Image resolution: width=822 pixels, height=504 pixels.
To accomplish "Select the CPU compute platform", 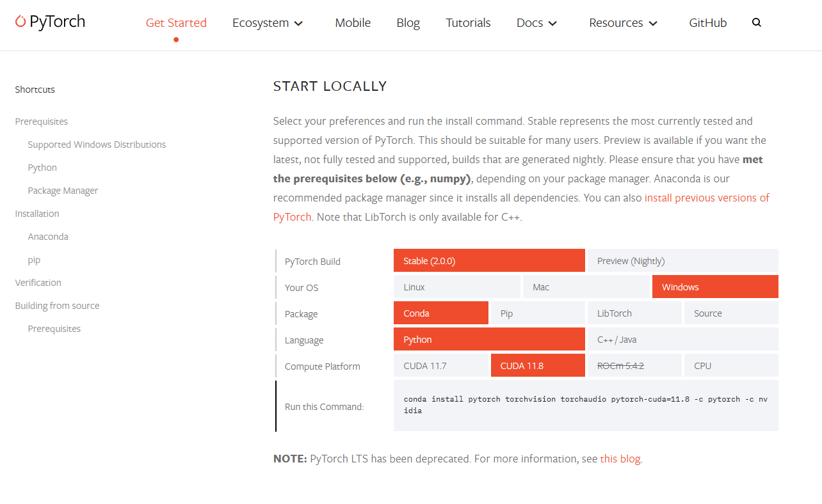I will (x=730, y=366).
